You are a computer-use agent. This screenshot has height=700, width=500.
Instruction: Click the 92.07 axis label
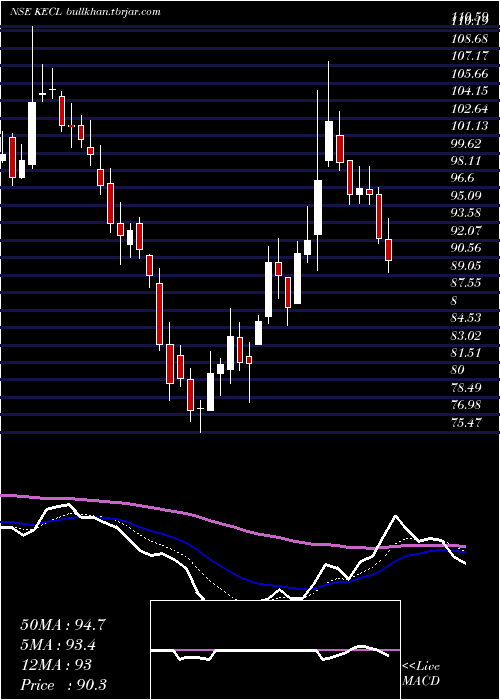point(466,230)
